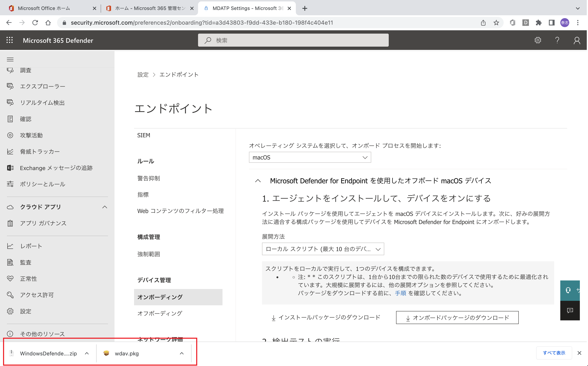
Task: Click オンボードパッケージのダウンロード button
Action: [x=457, y=317]
